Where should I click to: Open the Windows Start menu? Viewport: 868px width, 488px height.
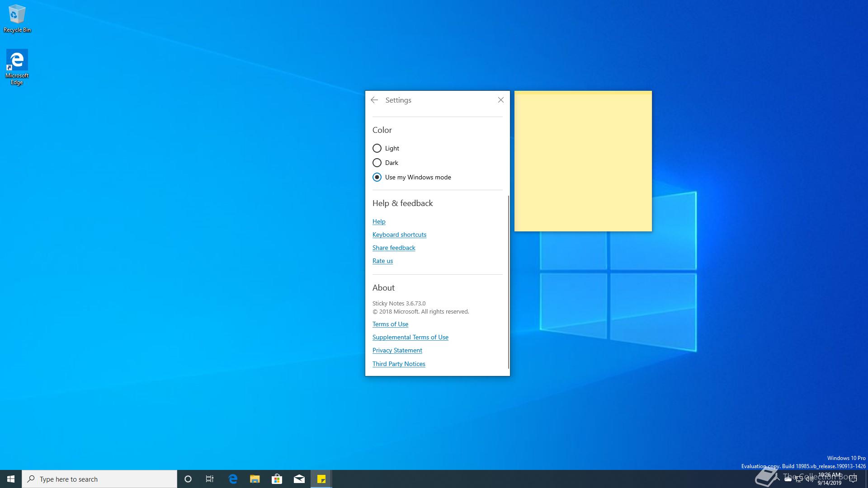pyautogui.click(x=11, y=479)
